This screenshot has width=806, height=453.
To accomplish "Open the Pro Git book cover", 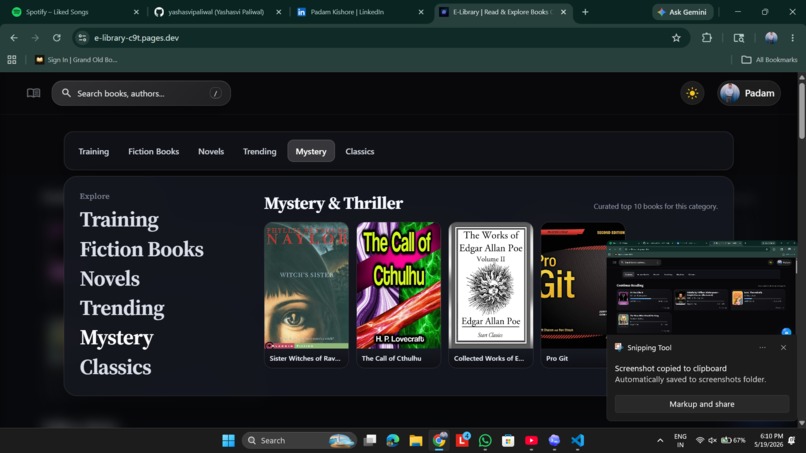I will [573, 285].
